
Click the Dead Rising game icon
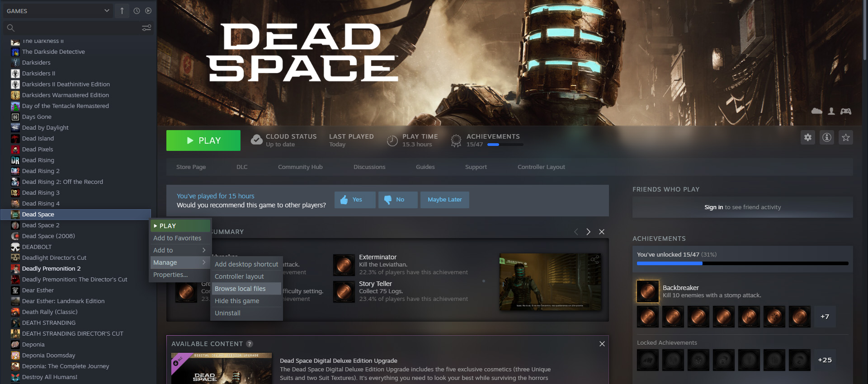click(15, 160)
